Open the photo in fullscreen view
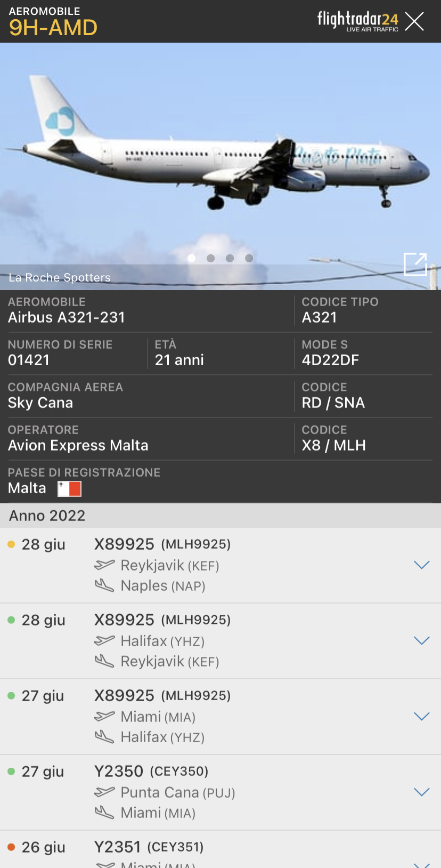The image size is (441, 868). pos(415,264)
